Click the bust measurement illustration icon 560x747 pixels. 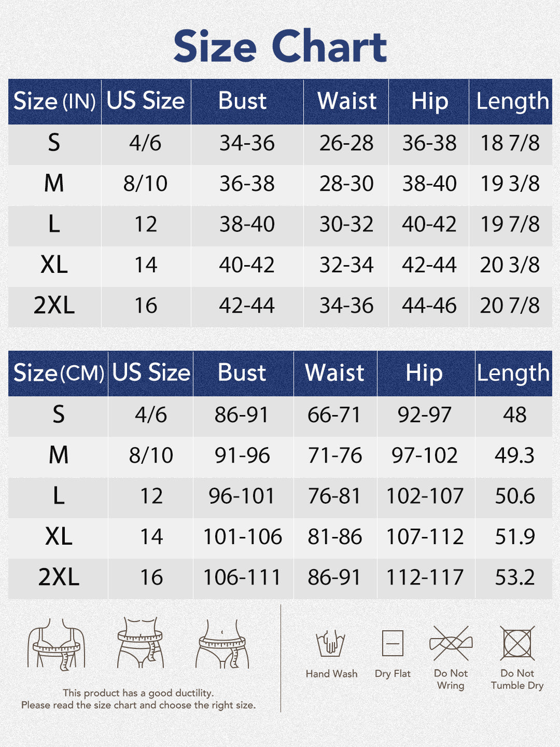tap(56, 643)
